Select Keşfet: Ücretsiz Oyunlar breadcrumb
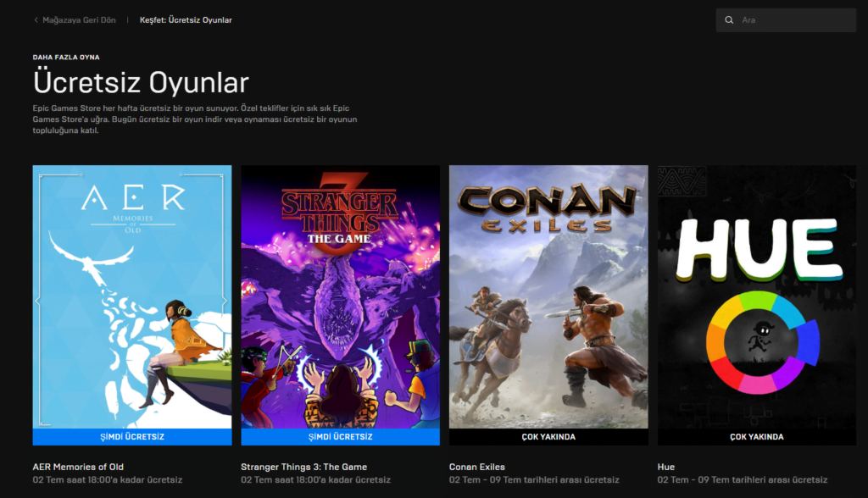This screenshot has height=498, width=868. pyautogui.click(x=186, y=19)
